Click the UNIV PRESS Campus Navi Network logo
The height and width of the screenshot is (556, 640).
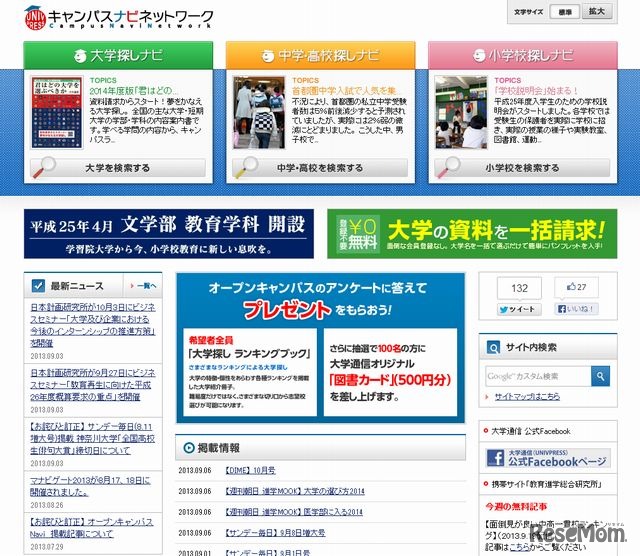[118, 18]
